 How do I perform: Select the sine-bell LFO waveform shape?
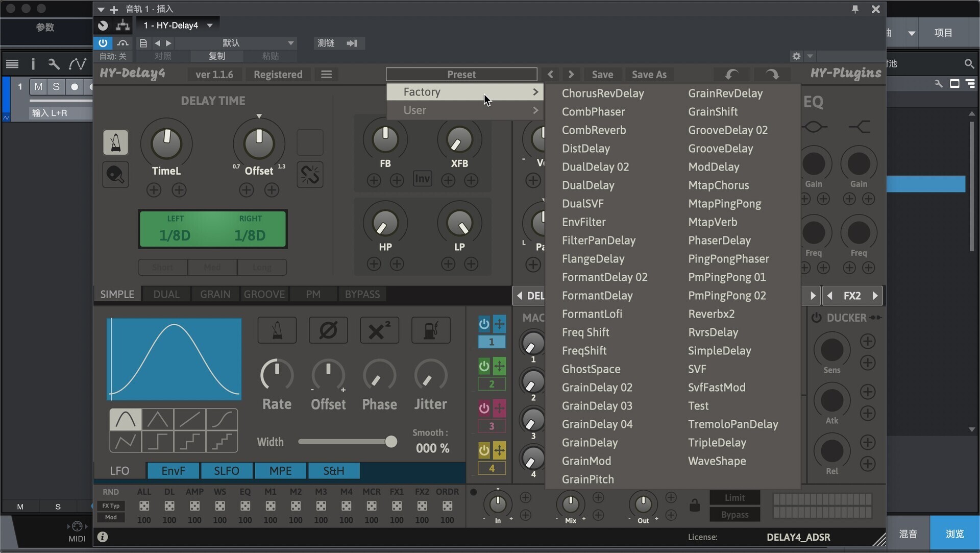pos(126,420)
